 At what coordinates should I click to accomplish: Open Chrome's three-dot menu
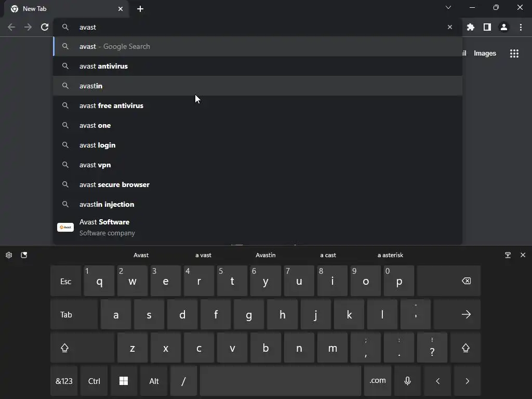point(521,27)
